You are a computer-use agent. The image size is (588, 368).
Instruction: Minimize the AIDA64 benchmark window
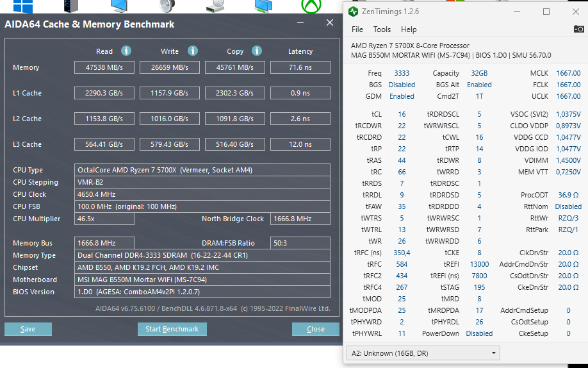tap(300, 23)
